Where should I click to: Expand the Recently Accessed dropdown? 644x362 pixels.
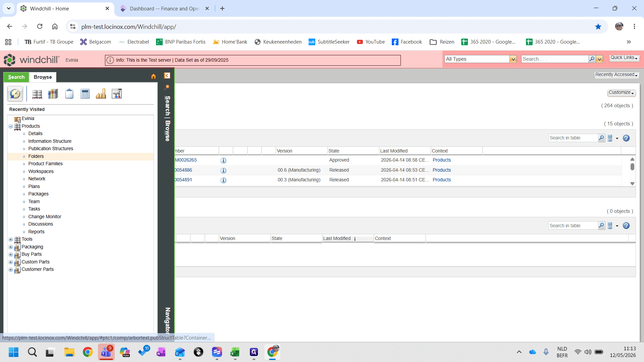pyautogui.click(x=616, y=75)
